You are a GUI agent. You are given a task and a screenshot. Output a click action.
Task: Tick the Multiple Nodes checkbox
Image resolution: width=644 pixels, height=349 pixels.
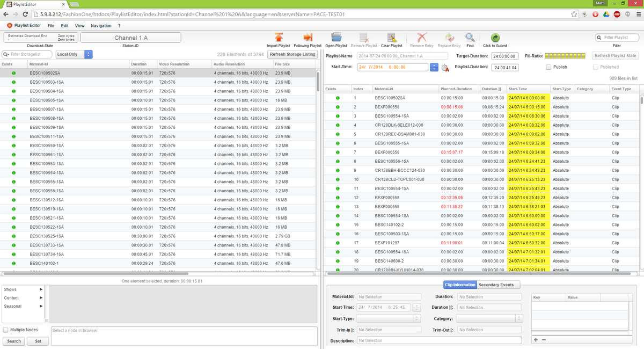pyautogui.click(x=6, y=330)
